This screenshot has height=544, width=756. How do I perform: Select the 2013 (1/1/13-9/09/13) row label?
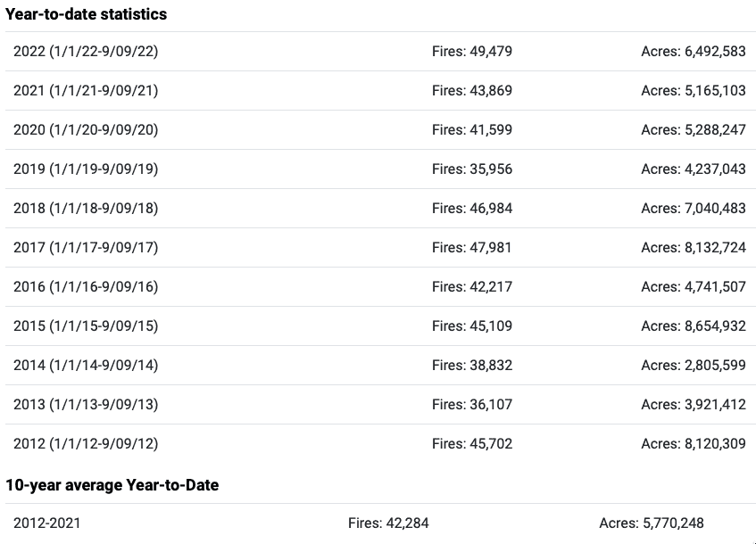86,404
